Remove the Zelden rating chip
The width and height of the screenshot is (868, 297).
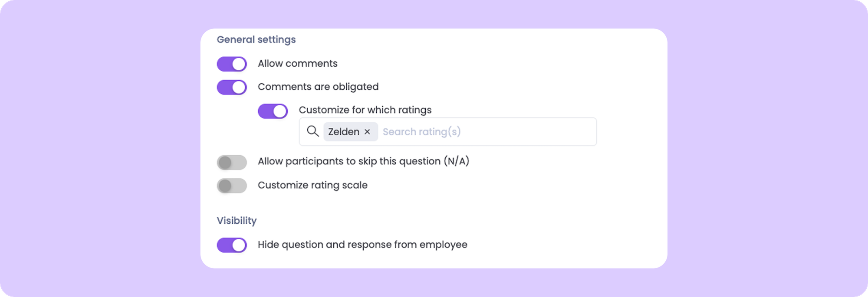[367, 132]
